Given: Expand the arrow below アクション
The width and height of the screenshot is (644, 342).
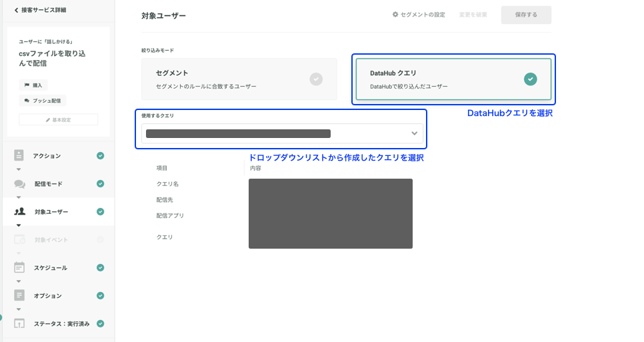Looking at the screenshot, I should pos(19,169).
